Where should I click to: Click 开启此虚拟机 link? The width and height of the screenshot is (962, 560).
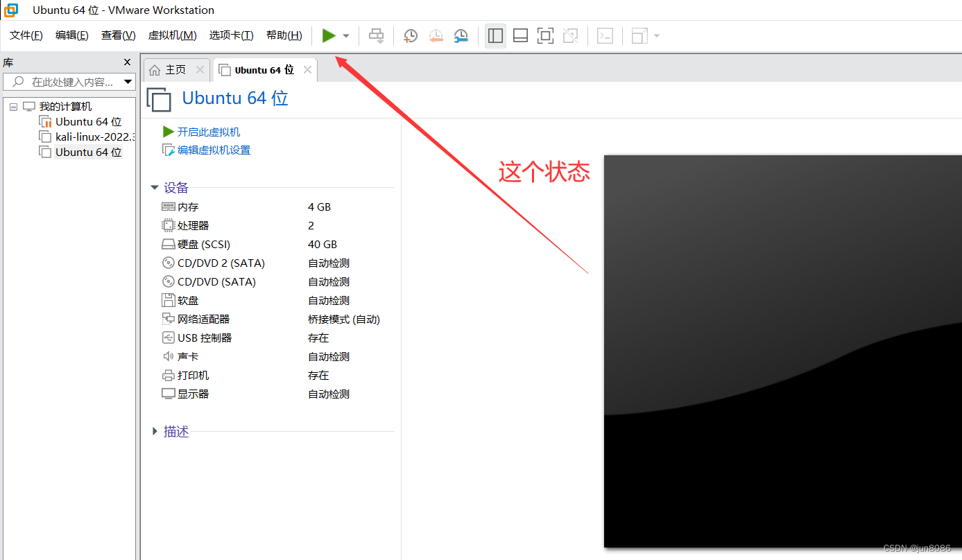coord(209,132)
